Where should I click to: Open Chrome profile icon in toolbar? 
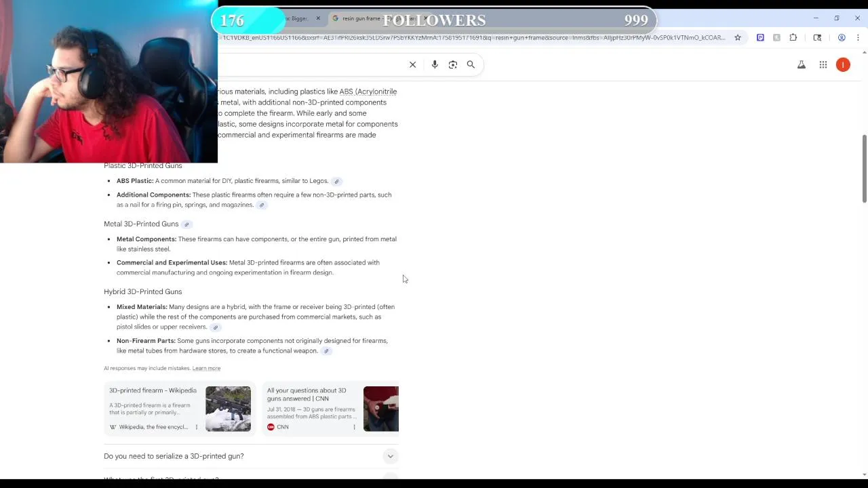tap(842, 37)
